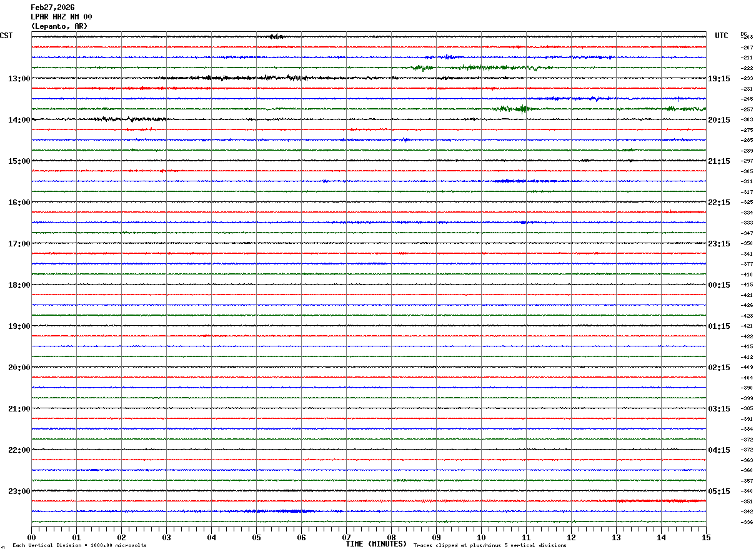
Task: Click the DC offset value -303
Action: click(x=747, y=119)
